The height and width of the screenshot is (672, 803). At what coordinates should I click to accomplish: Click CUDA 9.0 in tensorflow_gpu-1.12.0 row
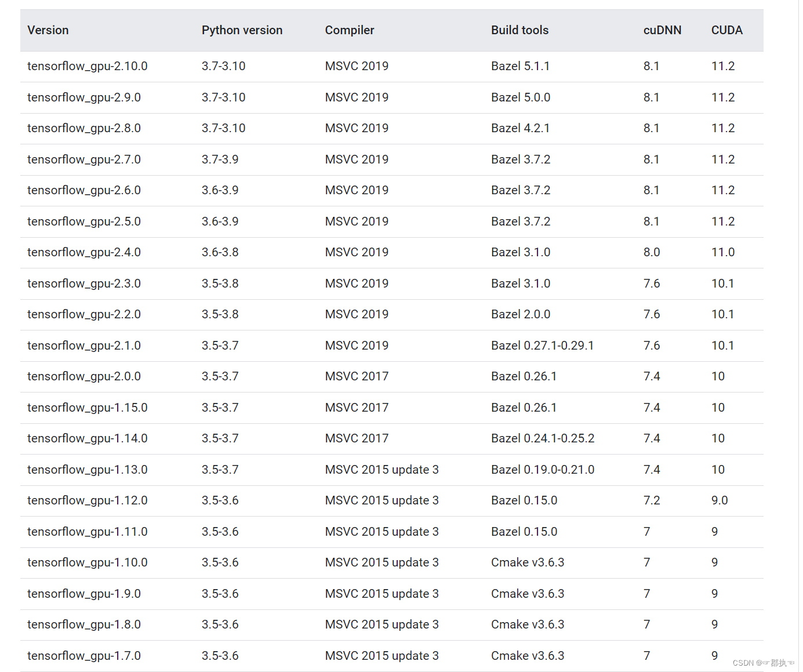(x=720, y=500)
